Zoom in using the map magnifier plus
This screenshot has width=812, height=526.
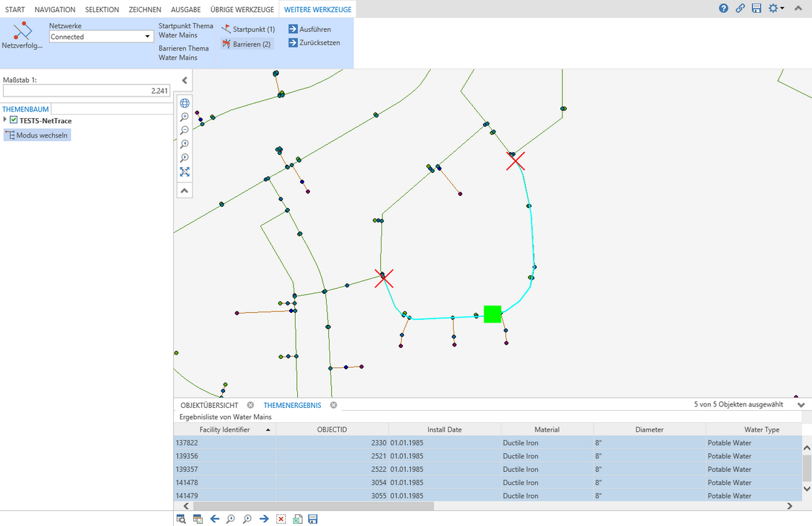185,117
